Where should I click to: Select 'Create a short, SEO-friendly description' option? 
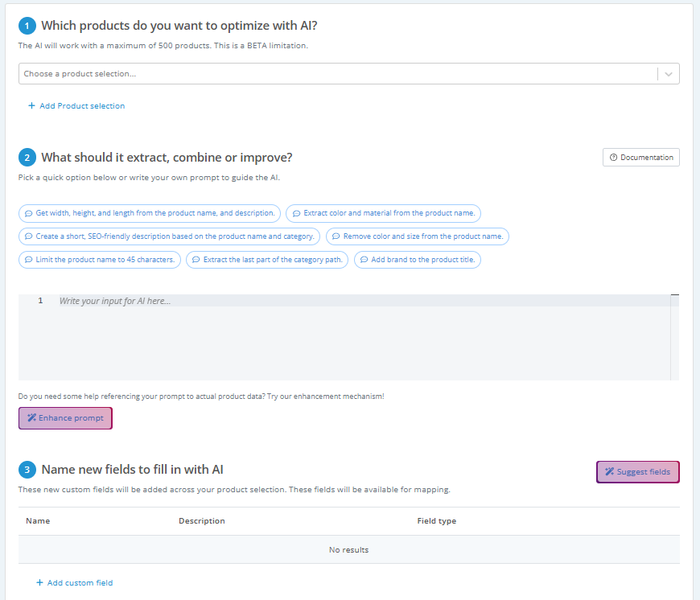tap(169, 236)
